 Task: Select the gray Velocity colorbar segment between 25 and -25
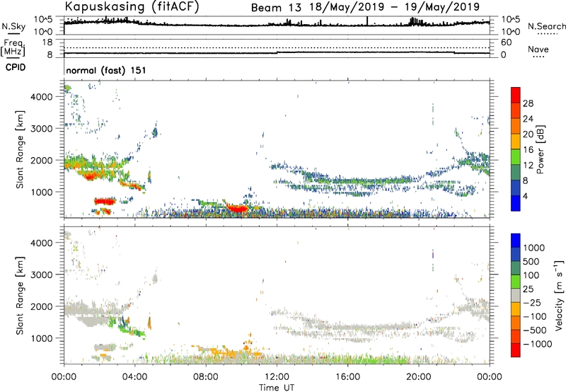516,296
